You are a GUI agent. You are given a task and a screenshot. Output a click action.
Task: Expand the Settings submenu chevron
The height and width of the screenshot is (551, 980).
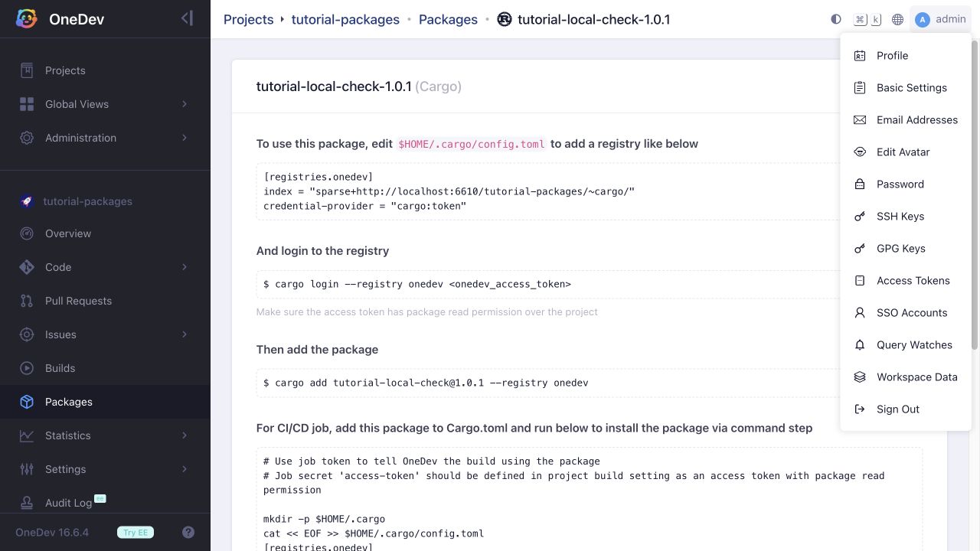[185, 469]
